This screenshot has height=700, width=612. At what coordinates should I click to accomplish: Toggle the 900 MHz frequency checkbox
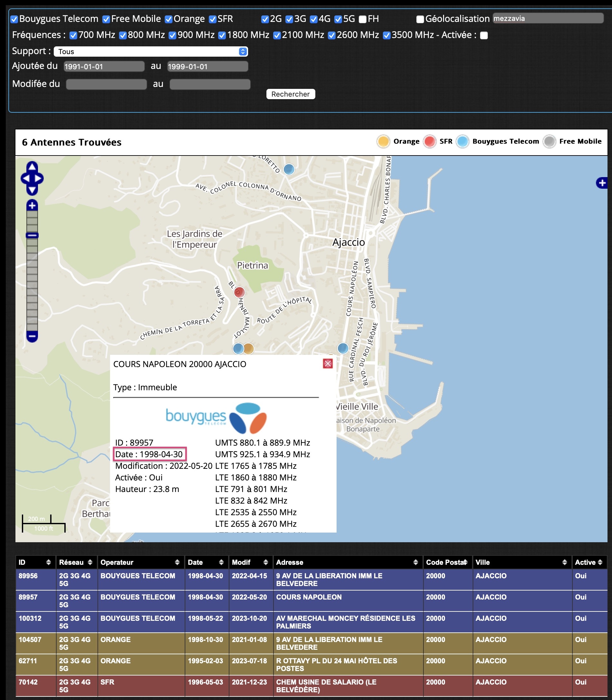pyautogui.click(x=172, y=35)
